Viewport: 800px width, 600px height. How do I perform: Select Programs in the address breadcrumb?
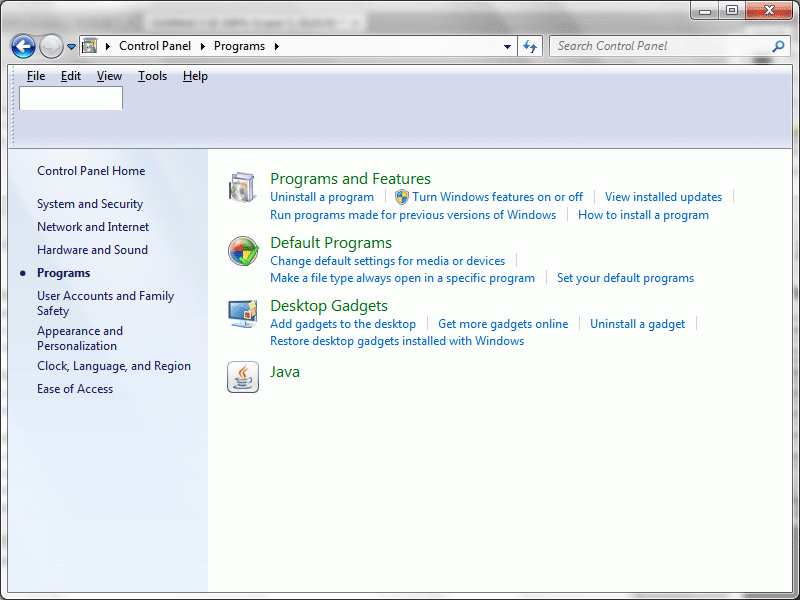click(x=239, y=46)
